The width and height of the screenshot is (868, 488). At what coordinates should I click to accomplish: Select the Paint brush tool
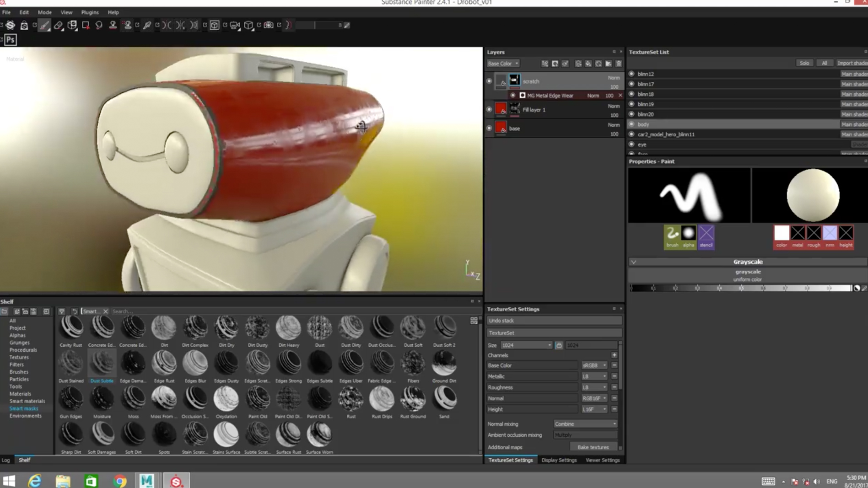pyautogui.click(x=44, y=25)
